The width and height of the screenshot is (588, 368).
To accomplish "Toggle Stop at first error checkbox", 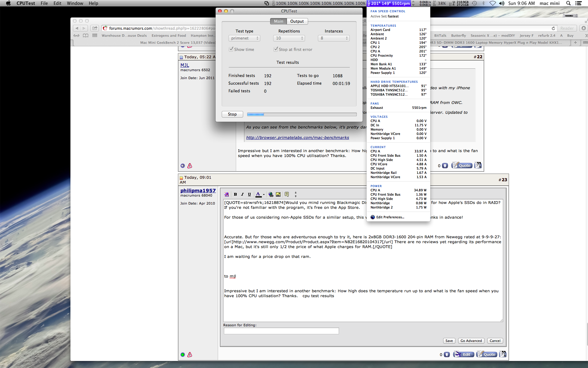I will click(276, 49).
